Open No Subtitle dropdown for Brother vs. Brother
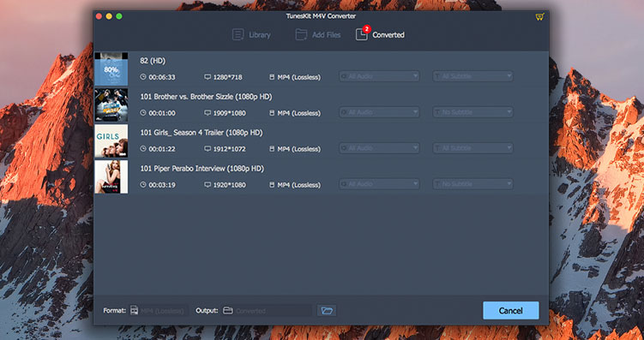 (472, 112)
